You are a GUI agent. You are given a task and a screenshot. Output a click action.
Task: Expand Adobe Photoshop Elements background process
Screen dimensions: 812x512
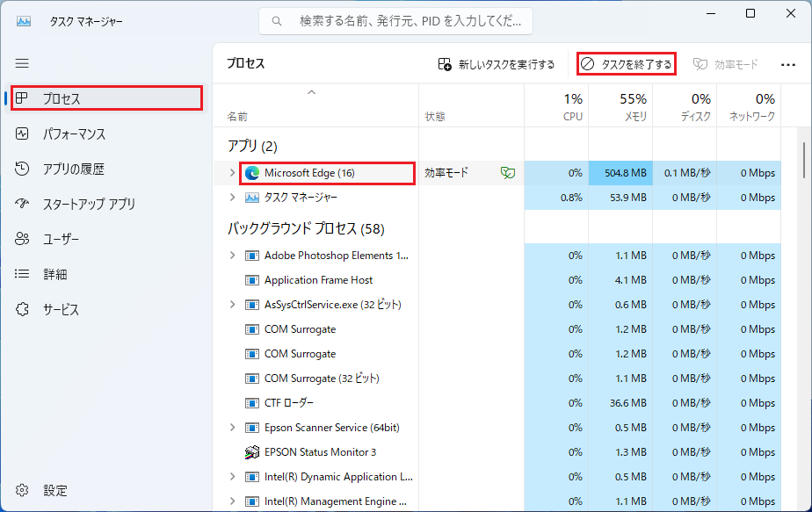click(x=232, y=256)
